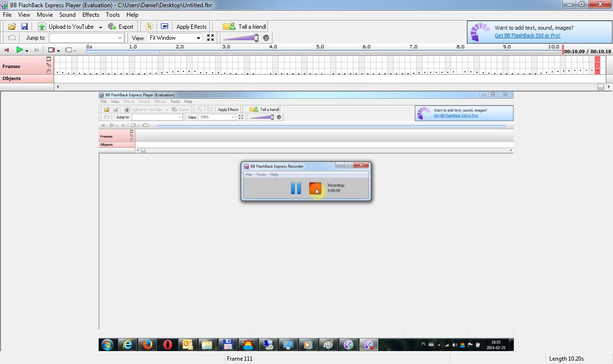Click the Save floppy disk icon
Screen dimensions: 613x364
tap(24, 27)
